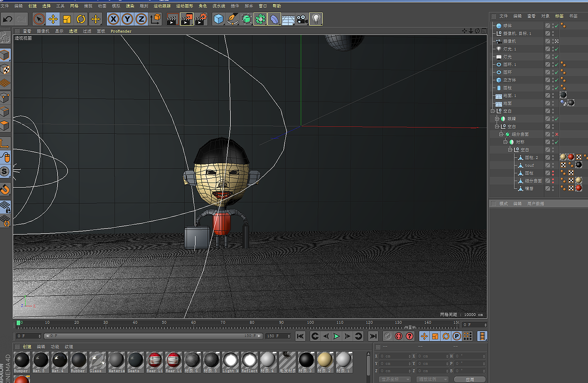Click Render to Picture Viewer icon
588x383 pixels.
[187, 19]
